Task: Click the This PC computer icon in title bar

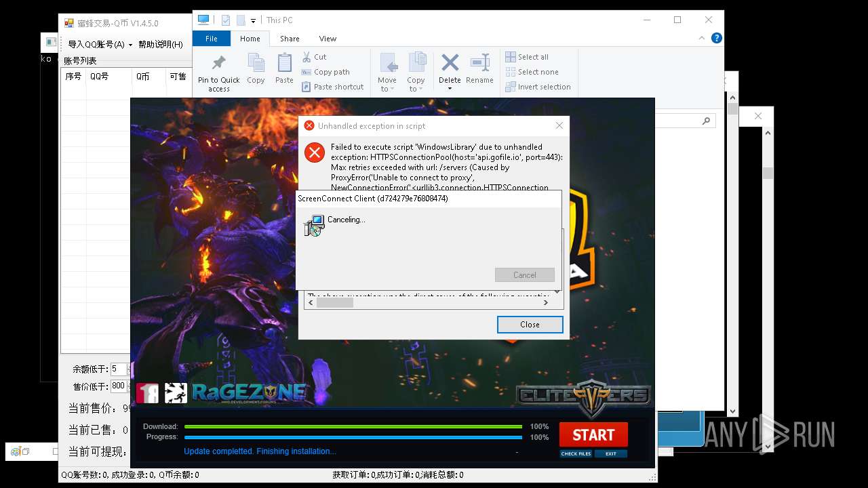Action: [x=203, y=20]
